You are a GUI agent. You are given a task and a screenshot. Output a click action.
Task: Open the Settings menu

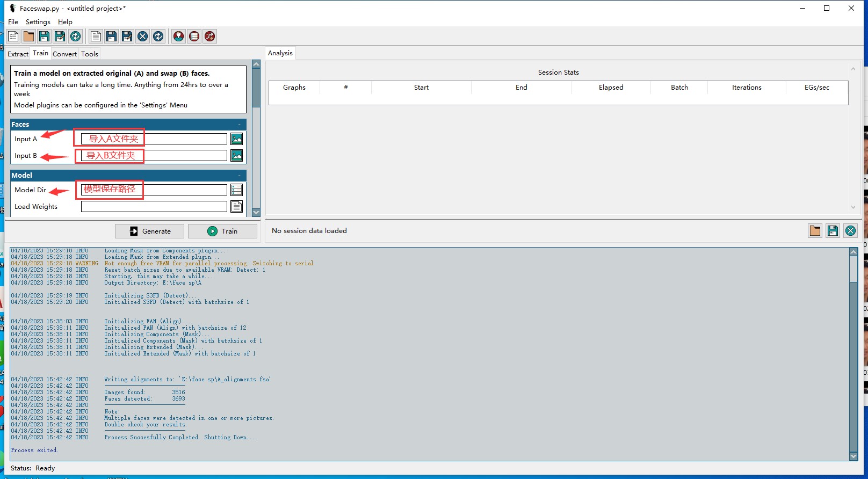click(38, 22)
